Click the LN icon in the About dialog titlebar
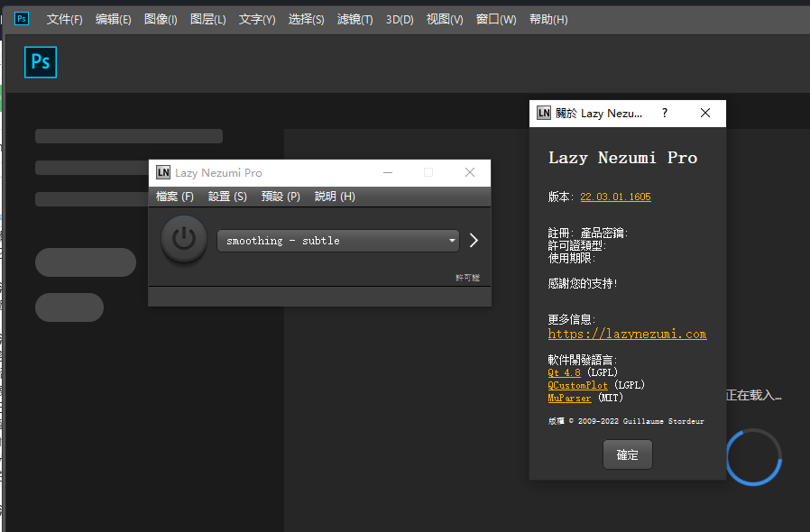 [544, 113]
